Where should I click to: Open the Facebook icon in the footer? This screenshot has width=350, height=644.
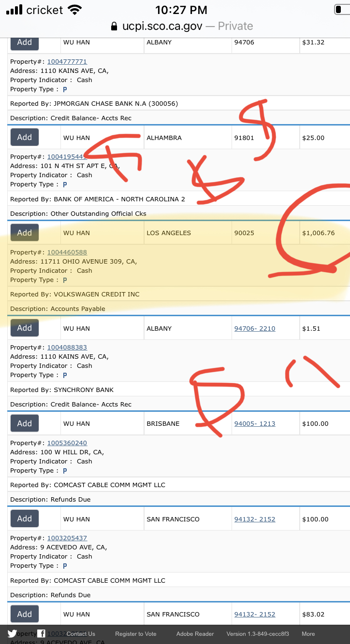[42, 634]
